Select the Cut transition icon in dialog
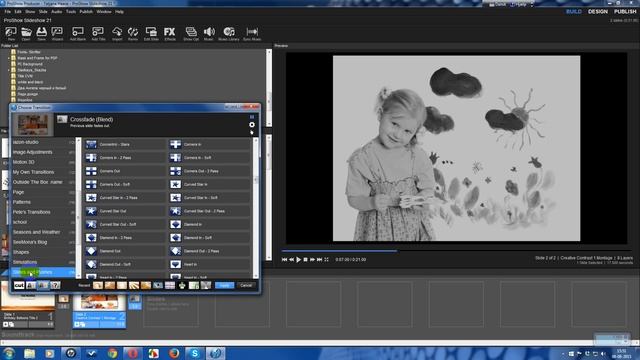 tap(19, 285)
